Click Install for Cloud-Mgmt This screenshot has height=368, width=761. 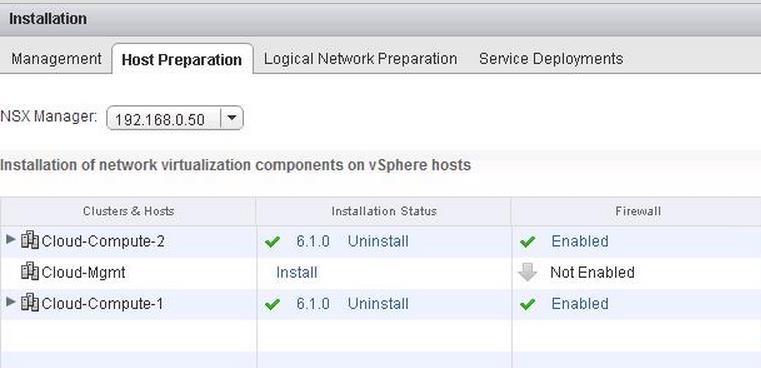[x=297, y=272]
